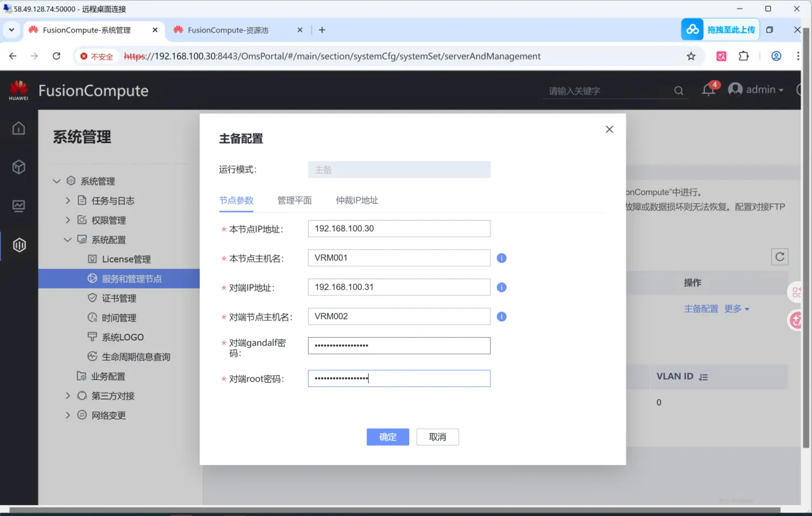Click the search magnifier icon in header
The image size is (812, 516).
(x=679, y=91)
